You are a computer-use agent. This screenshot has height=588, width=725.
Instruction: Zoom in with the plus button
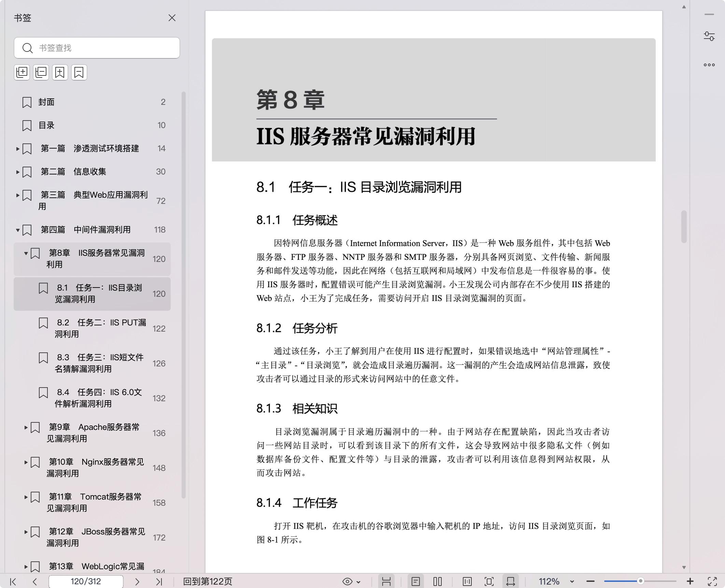(x=690, y=581)
